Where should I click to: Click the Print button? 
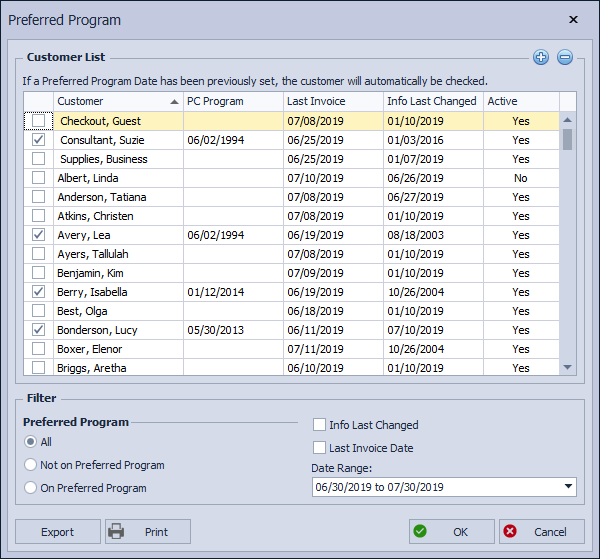[x=148, y=531]
